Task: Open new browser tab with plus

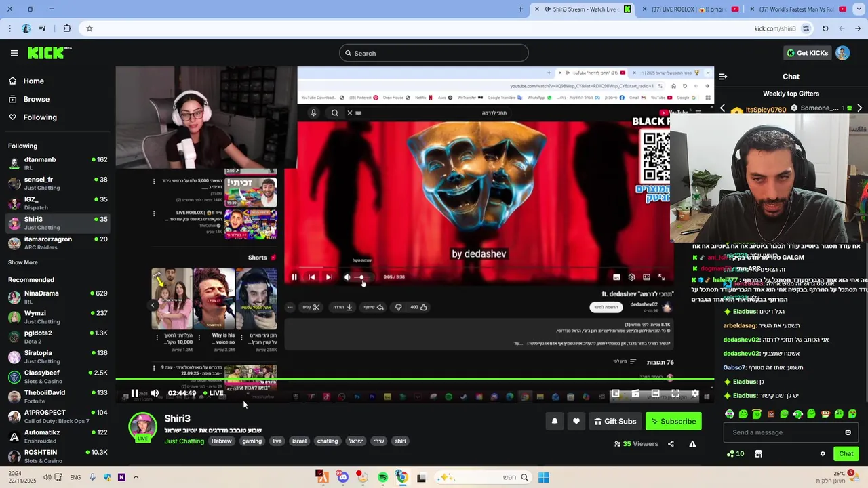Action: coord(521,9)
